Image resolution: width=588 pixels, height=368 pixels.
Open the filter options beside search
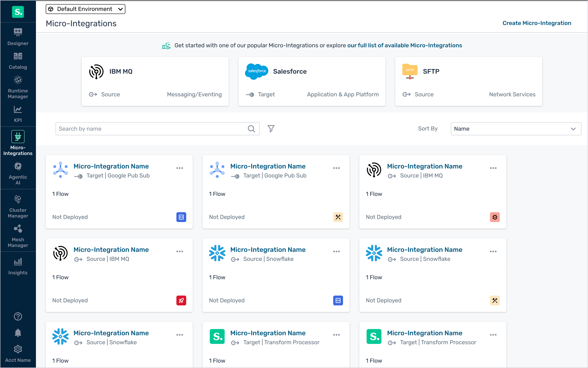pyautogui.click(x=271, y=129)
